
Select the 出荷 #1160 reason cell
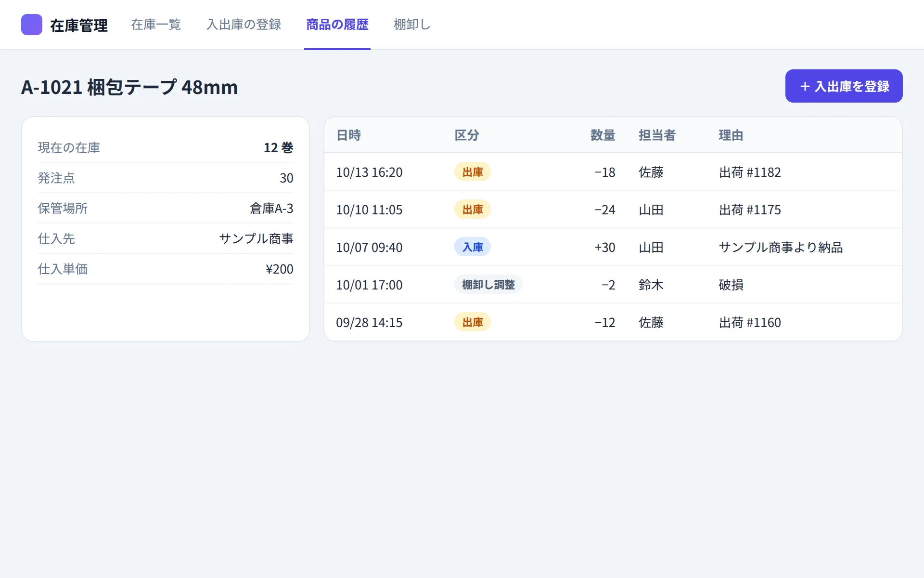point(750,322)
